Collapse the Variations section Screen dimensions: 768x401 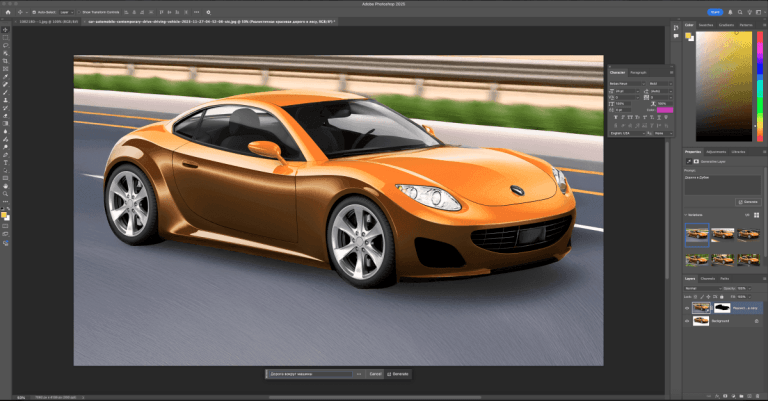click(687, 214)
